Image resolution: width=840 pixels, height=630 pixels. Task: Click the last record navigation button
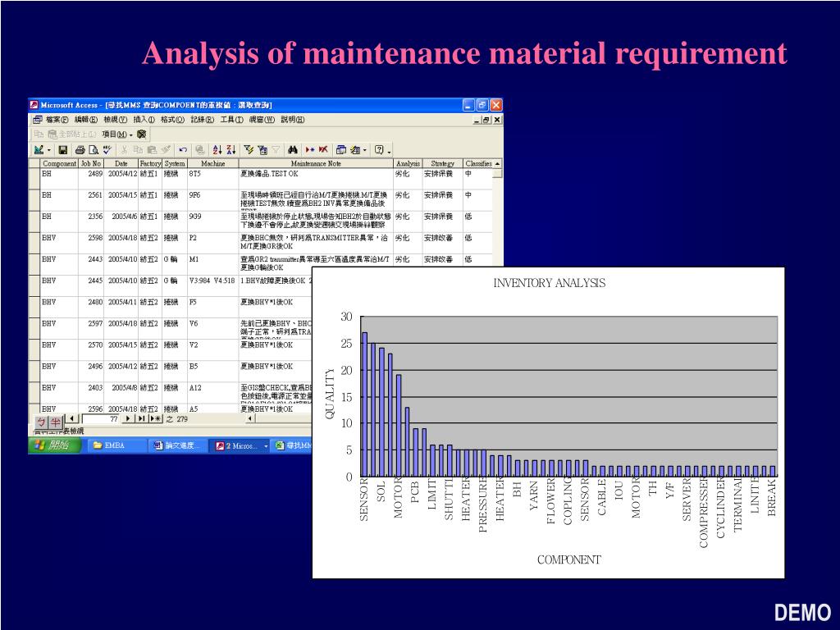(141, 418)
